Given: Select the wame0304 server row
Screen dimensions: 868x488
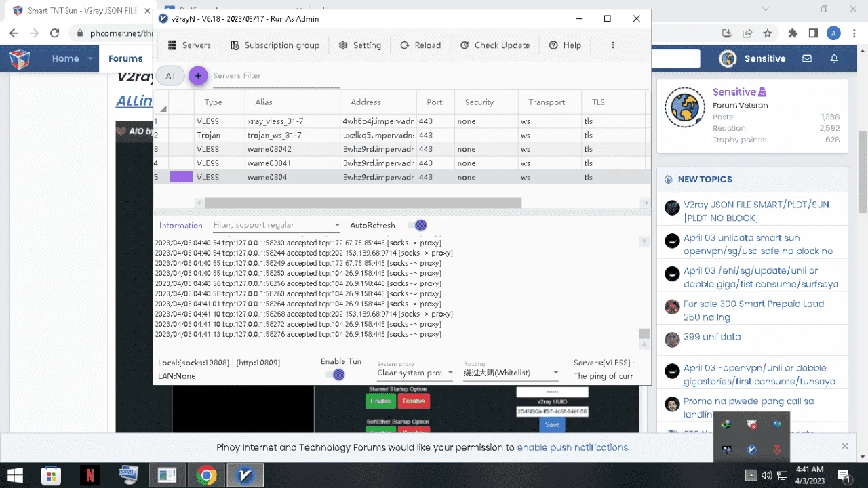Looking at the screenshot, I should (x=401, y=177).
